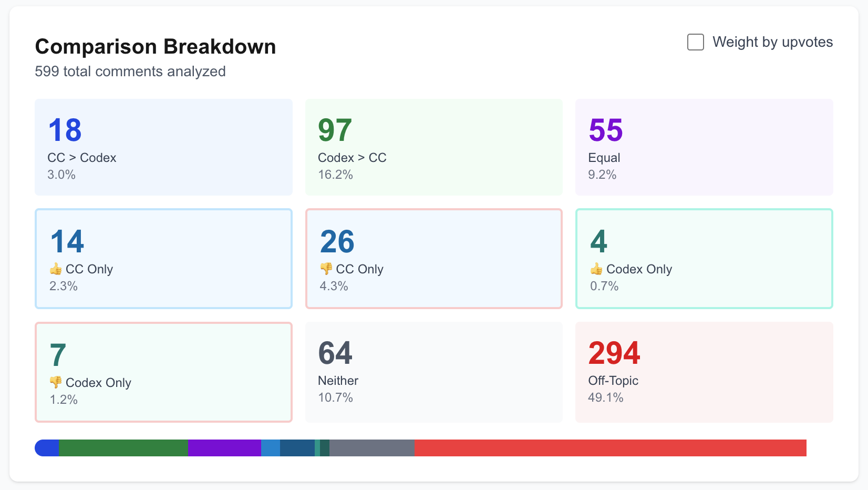Click the green Codex > CC bar segment
The height and width of the screenshot is (490, 868).
click(123, 448)
